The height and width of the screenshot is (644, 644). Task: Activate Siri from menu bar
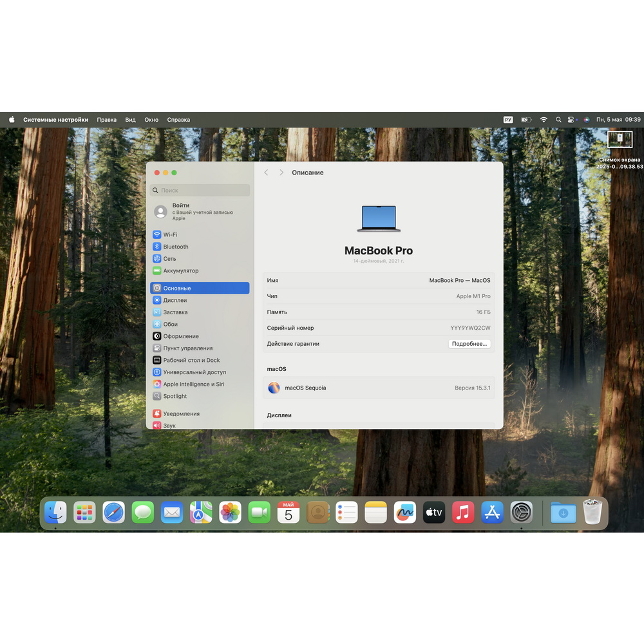pos(587,120)
